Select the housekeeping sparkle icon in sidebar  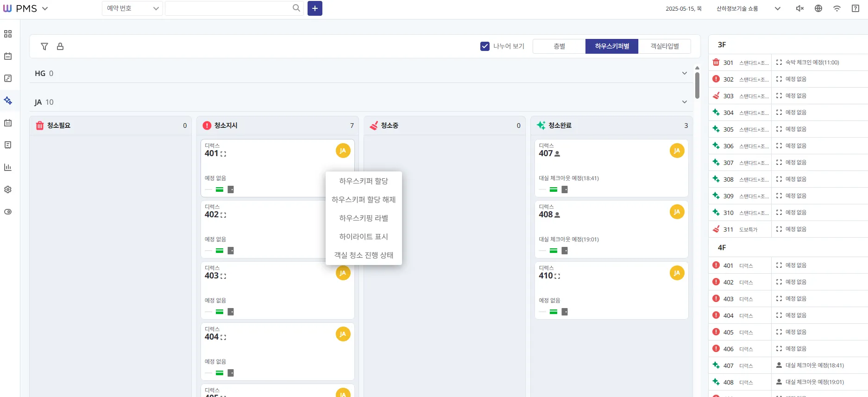(x=8, y=101)
